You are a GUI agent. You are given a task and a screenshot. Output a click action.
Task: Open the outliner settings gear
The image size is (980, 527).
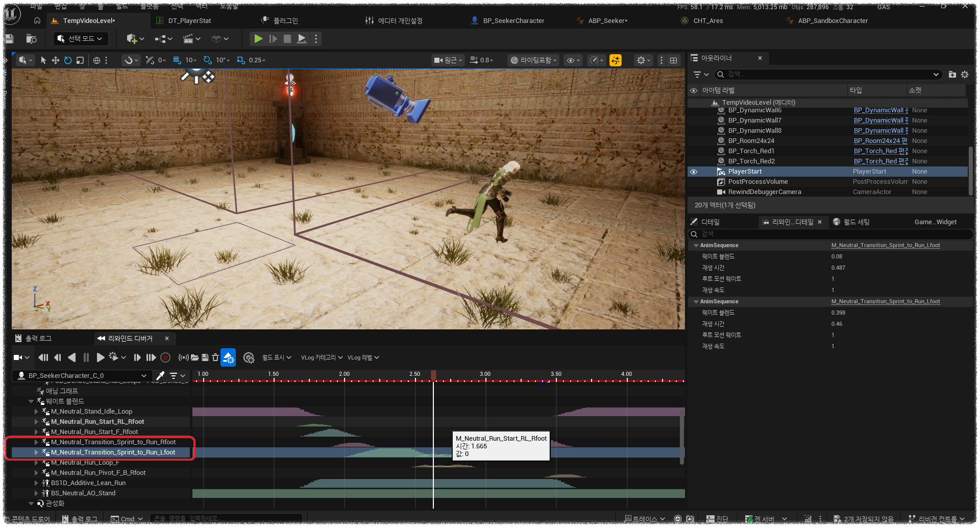coord(965,75)
